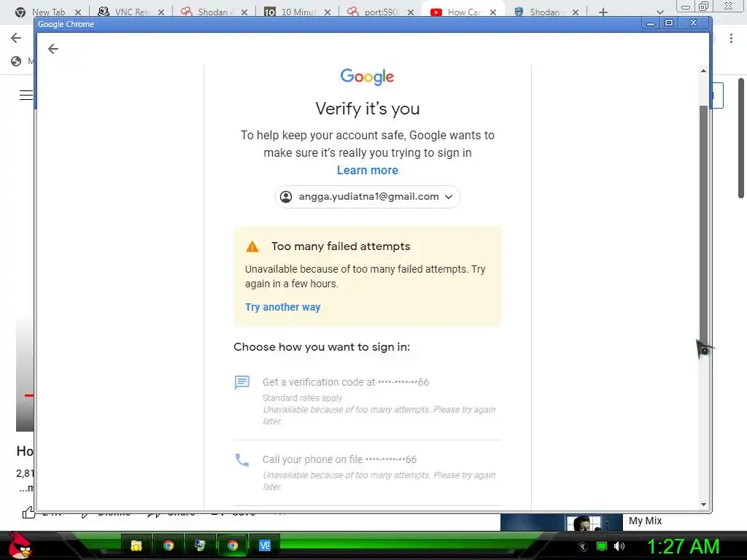Screen dimensions: 747x560
Task: Click the YouTube page vertical scrollbar
Action: pos(741,138)
